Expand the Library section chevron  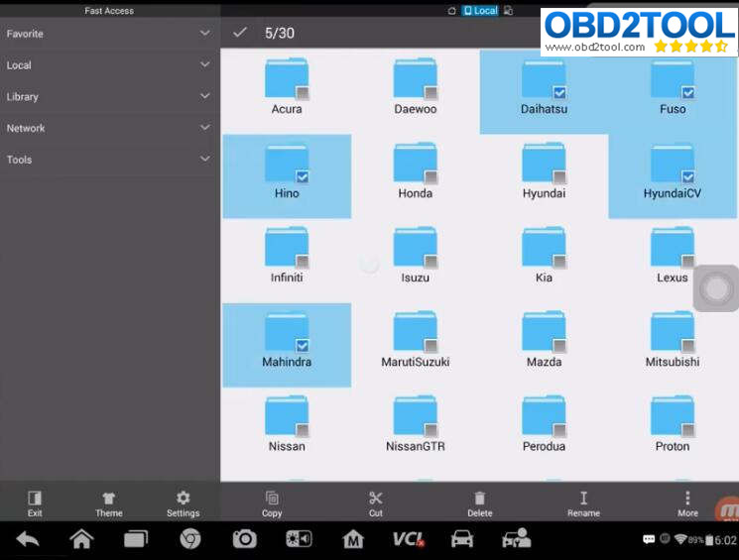pos(205,96)
